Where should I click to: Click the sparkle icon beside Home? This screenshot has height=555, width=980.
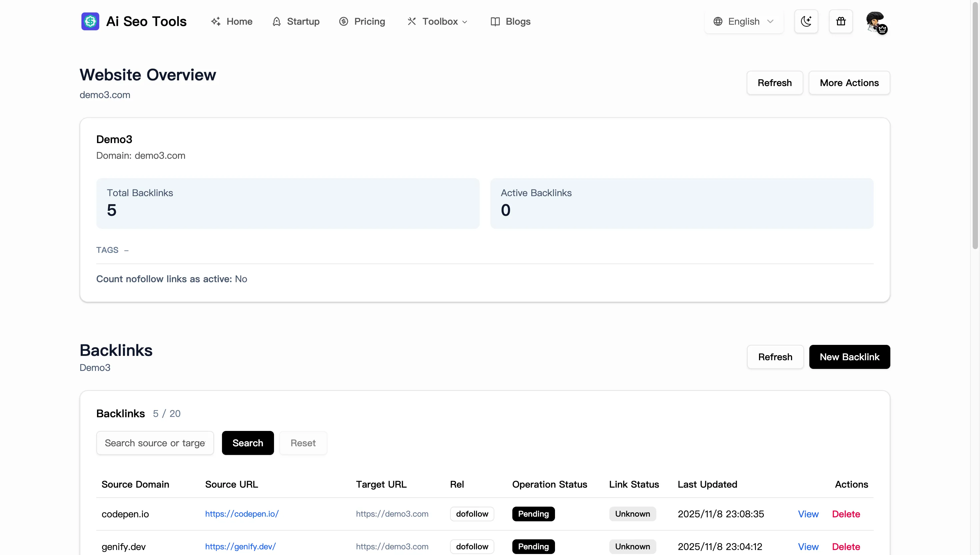pyautogui.click(x=216, y=21)
